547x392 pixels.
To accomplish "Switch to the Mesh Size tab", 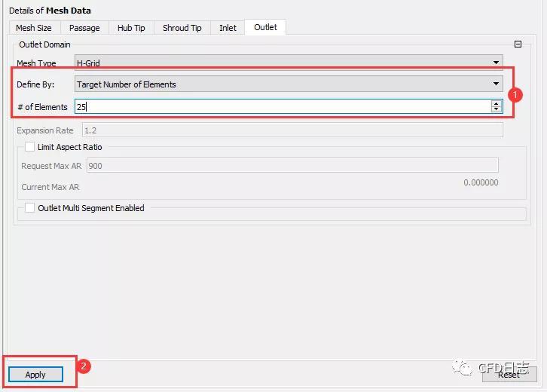I will (34, 28).
